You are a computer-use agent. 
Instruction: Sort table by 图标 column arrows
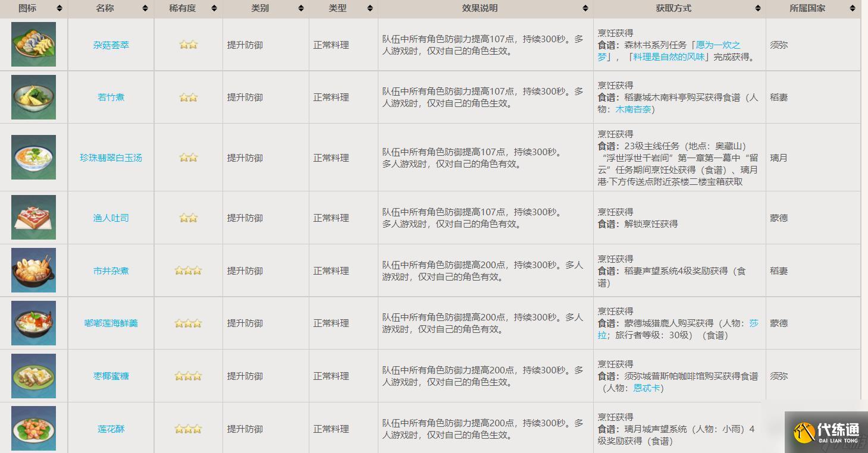[59, 8]
